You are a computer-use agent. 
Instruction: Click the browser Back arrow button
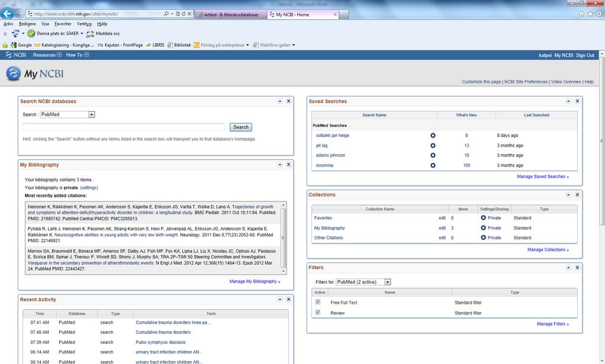[x=7, y=14]
